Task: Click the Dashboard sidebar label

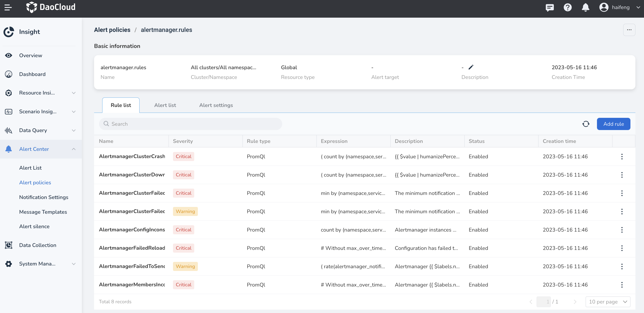Action: [x=32, y=74]
